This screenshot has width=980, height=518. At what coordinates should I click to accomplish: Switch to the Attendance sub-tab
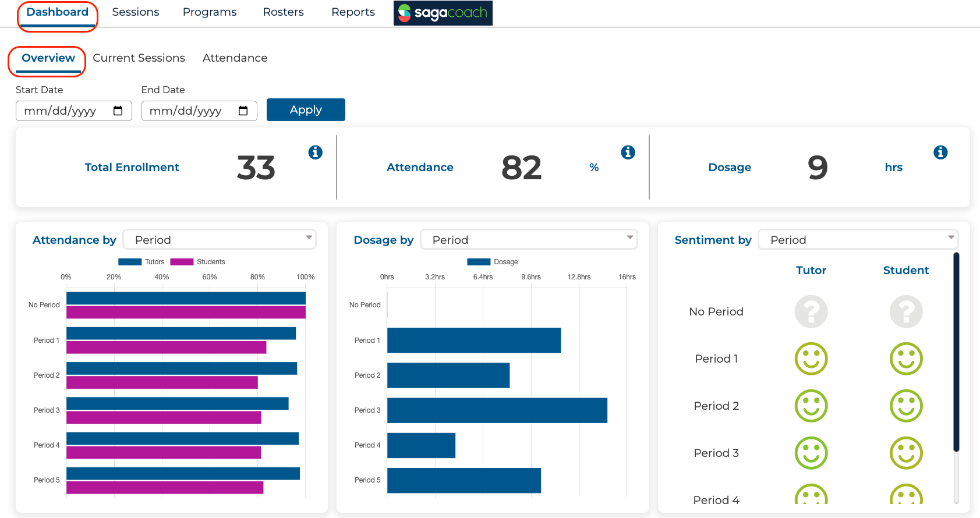tap(235, 58)
